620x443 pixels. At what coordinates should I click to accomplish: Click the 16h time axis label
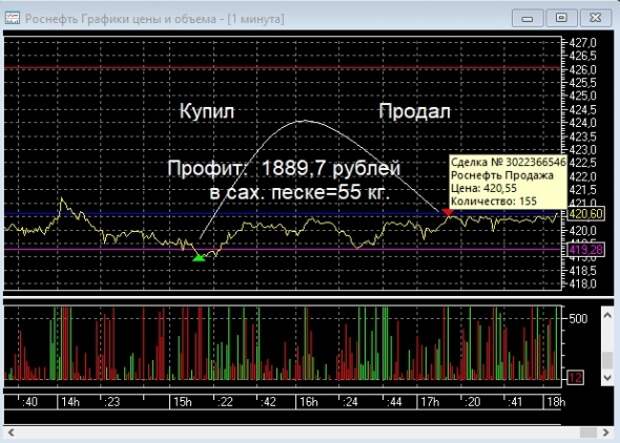[308, 402]
